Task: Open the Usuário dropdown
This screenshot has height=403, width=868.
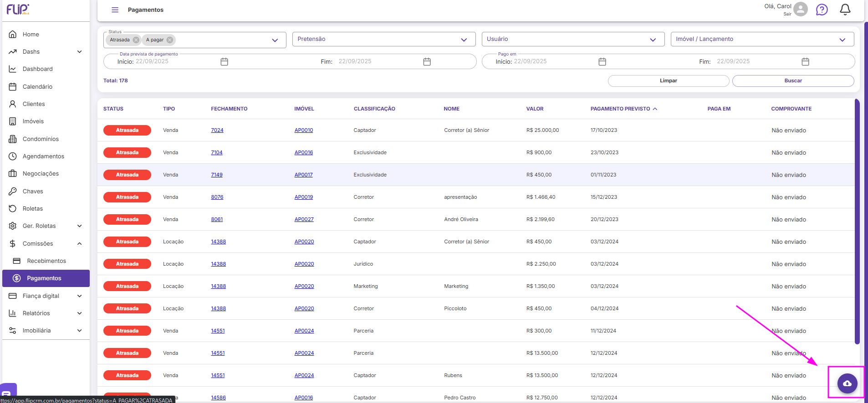Action: tap(573, 39)
